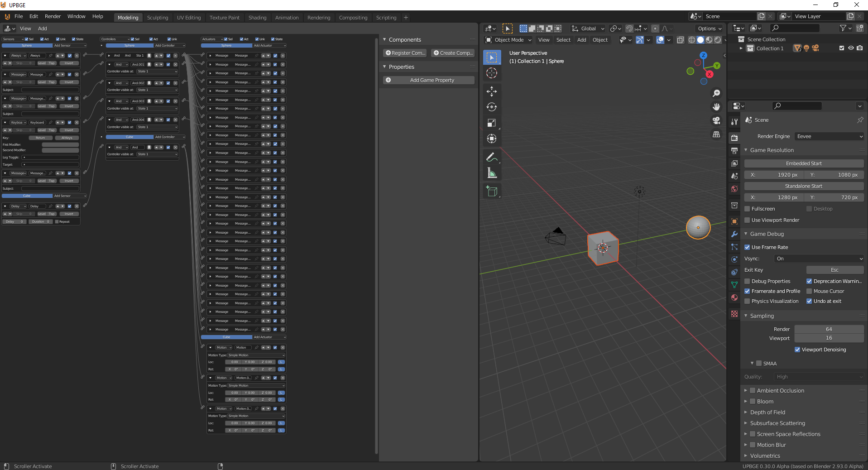Switch to the Scripting workspace tab
Image resolution: width=868 pixels, height=470 pixels.
pyautogui.click(x=386, y=18)
